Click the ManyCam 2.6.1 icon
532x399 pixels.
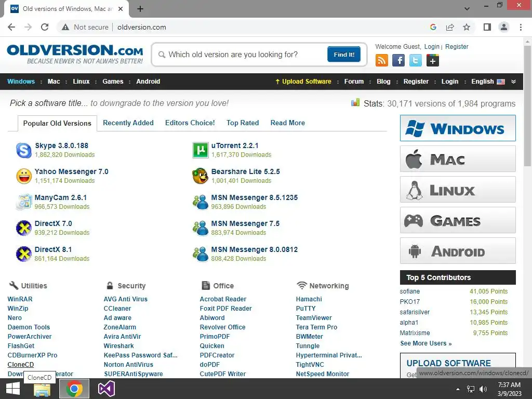24,202
